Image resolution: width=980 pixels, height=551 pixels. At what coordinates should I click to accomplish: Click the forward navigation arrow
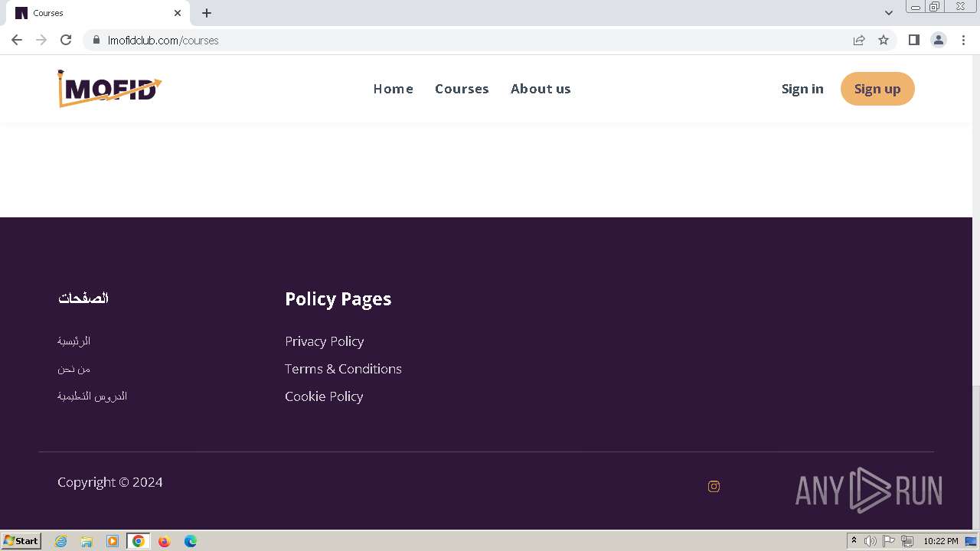point(41,40)
